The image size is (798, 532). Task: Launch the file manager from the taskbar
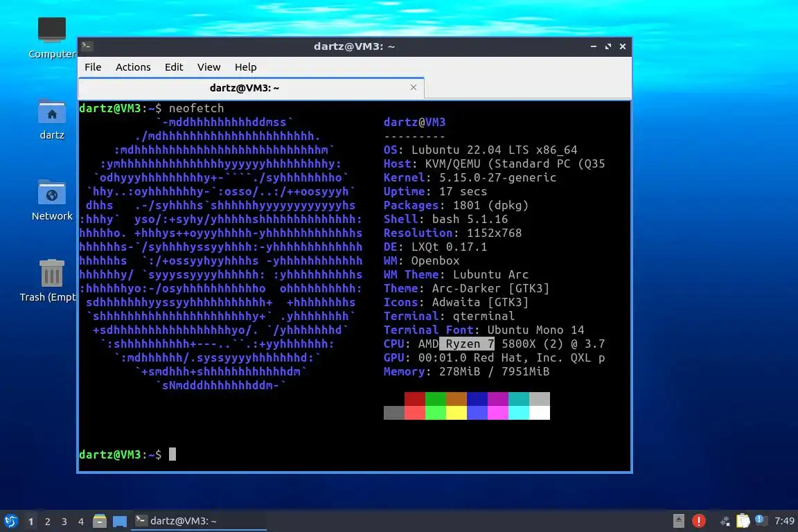(100, 521)
